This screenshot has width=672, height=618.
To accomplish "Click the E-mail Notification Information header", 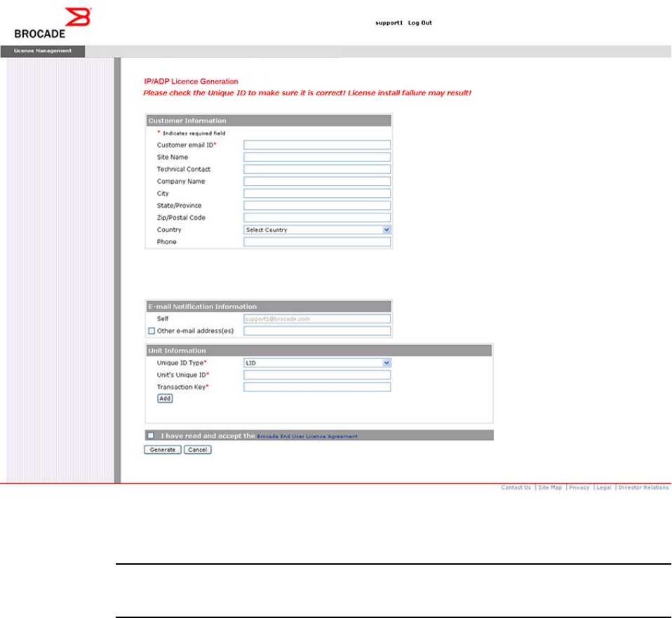I will click(269, 307).
